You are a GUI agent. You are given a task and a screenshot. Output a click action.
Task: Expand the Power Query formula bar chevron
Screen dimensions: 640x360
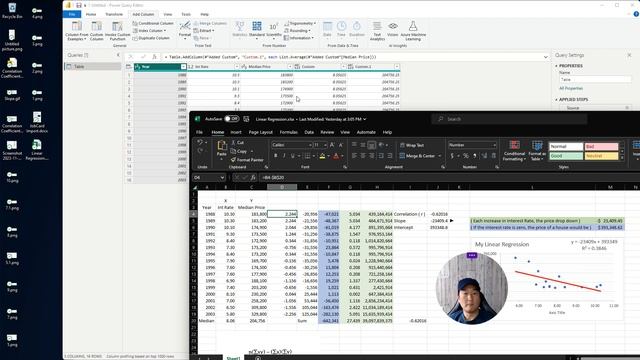pos(546,57)
